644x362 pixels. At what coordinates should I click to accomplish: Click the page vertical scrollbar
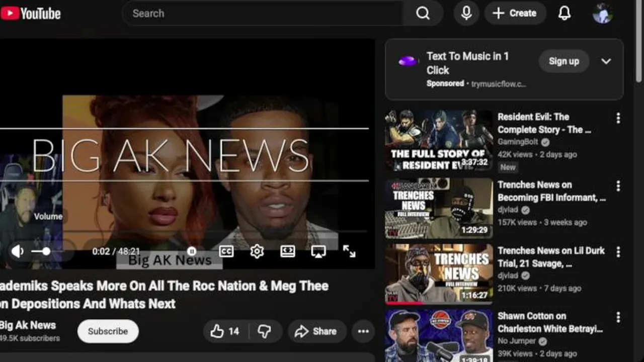click(639, 40)
